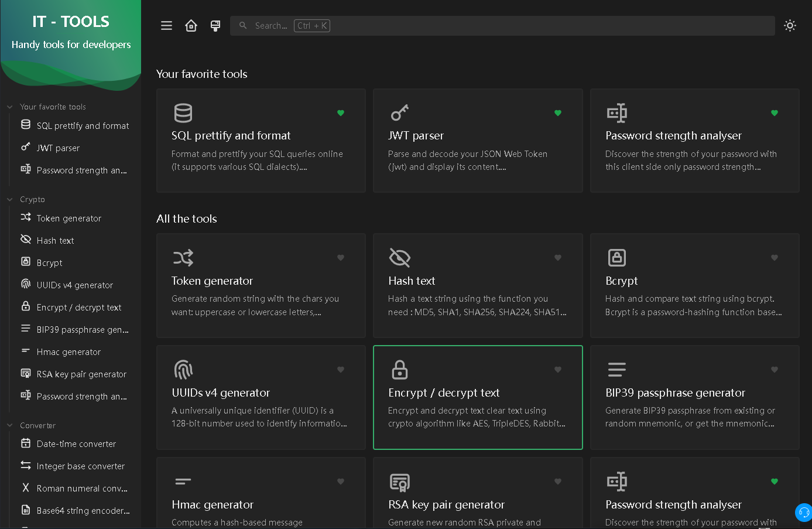The width and height of the screenshot is (812, 529).
Task: Click the support headset icon at bottom right
Action: 804,513
